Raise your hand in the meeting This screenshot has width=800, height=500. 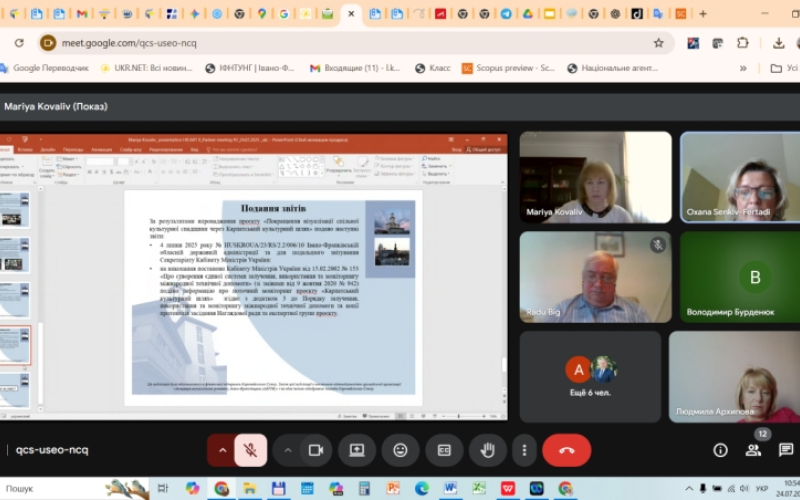488,450
